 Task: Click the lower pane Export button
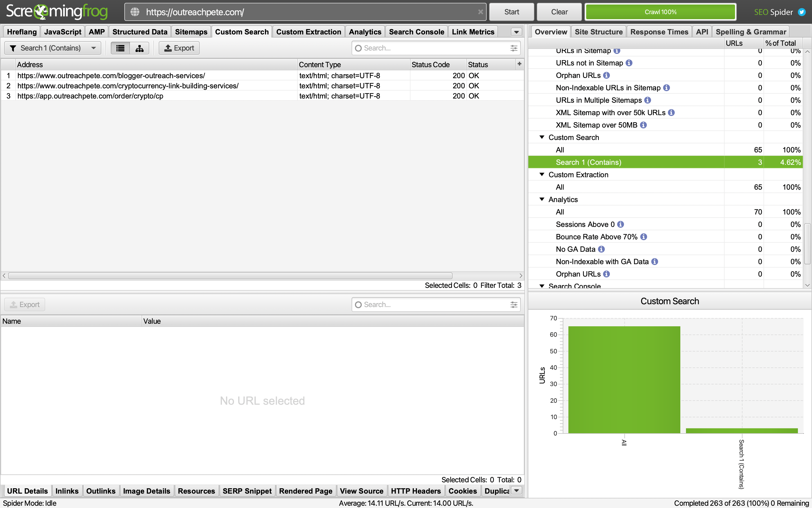point(25,305)
